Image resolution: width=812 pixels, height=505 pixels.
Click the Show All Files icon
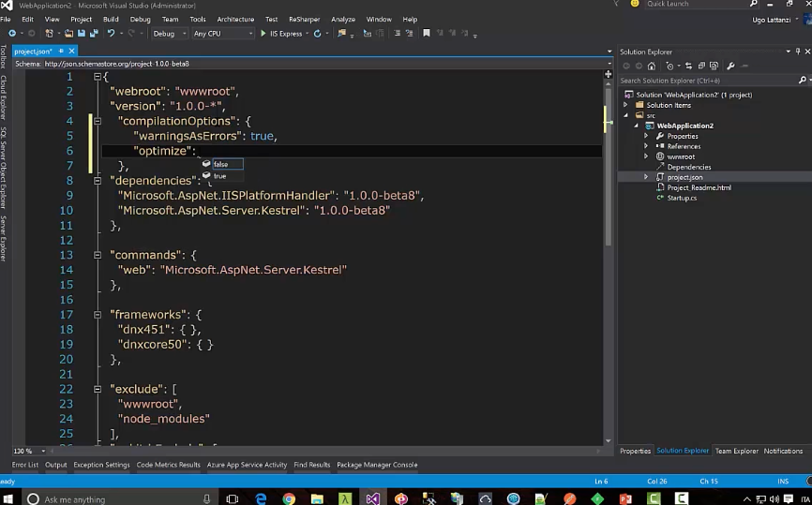click(714, 66)
